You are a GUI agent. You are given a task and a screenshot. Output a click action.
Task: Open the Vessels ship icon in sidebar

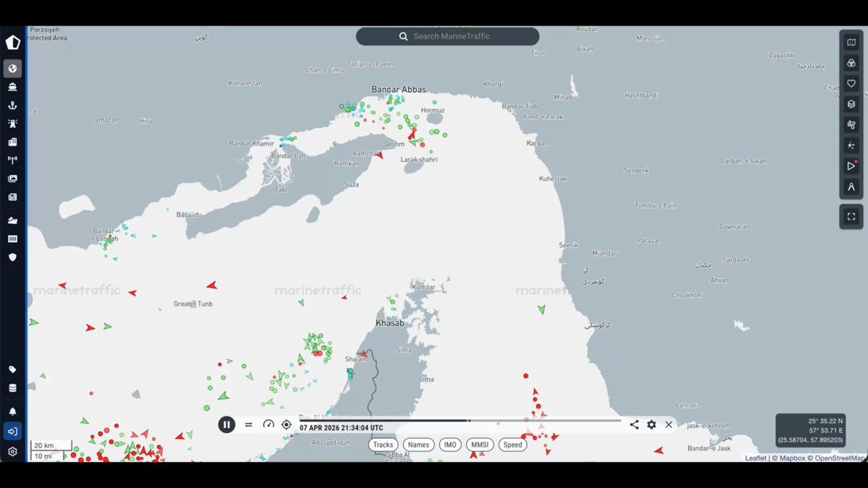pos(12,87)
